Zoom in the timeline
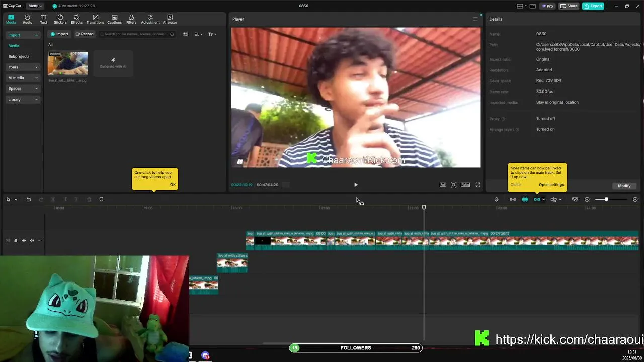The height and width of the screenshot is (362, 644). point(635,200)
